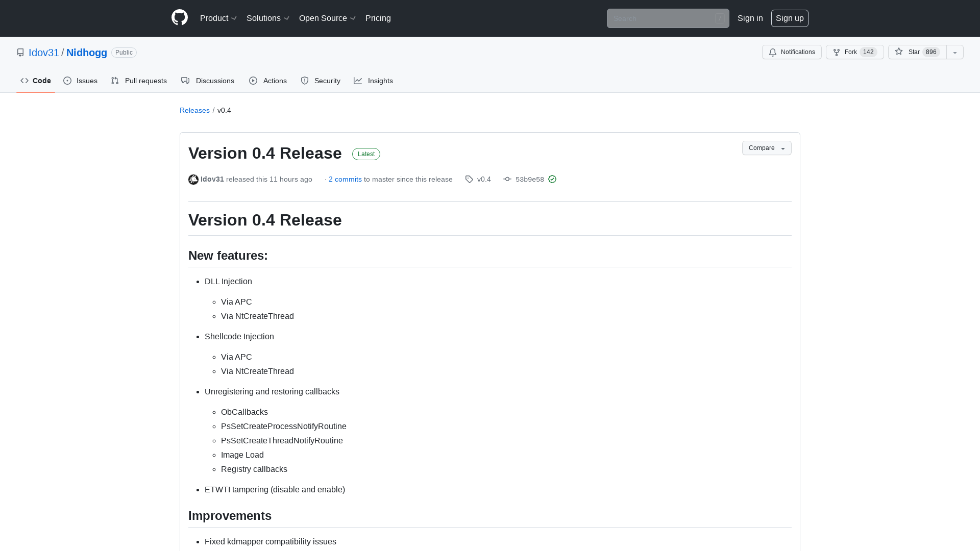This screenshot has height=551, width=980.
Task: Select 'Unregistering and restoring callbacks' item
Action: [x=272, y=392]
